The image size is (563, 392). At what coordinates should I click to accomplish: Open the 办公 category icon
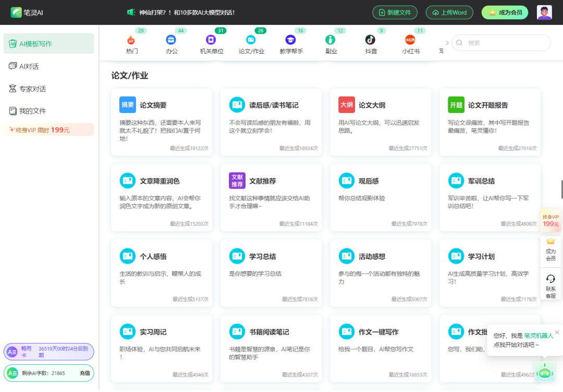pos(171,39)
